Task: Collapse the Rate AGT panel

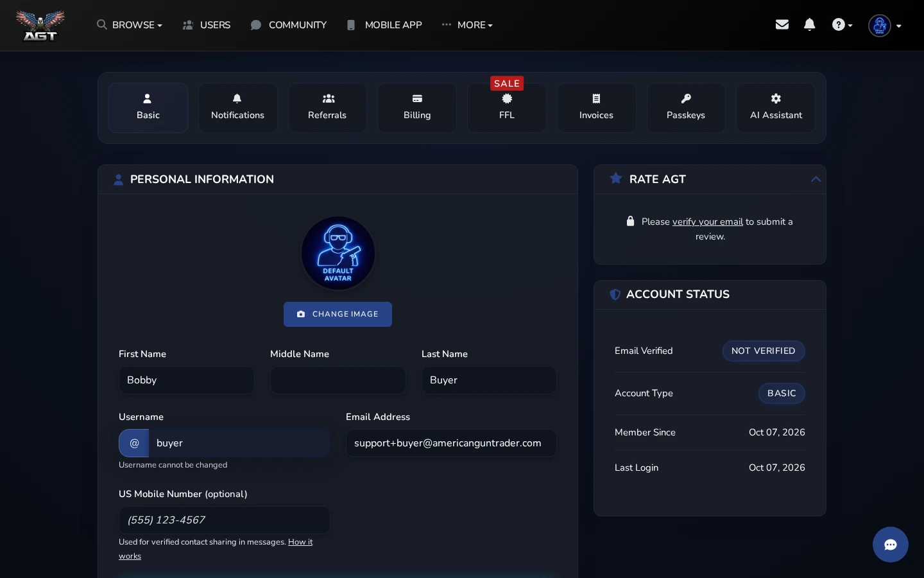Action: click(816, 179)
